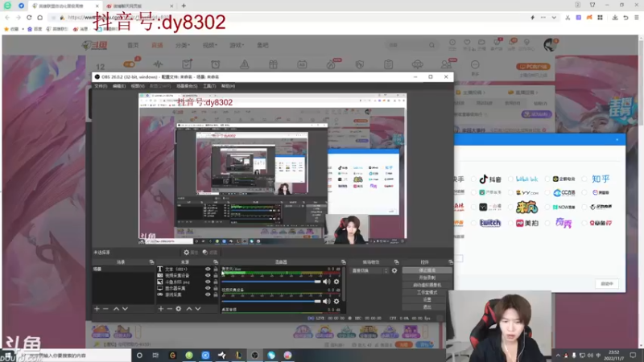Open the OBS 编辑(E) menu

click(x=119, y=86)
